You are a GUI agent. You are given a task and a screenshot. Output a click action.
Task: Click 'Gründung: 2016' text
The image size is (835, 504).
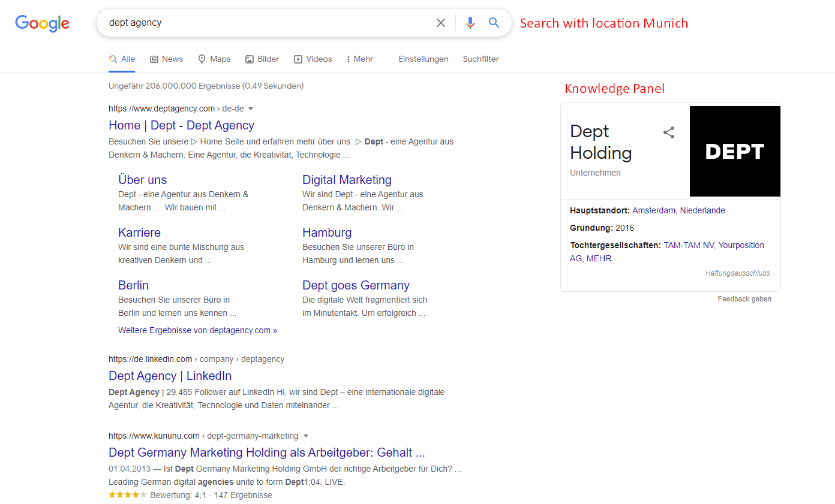coord(602,228)
